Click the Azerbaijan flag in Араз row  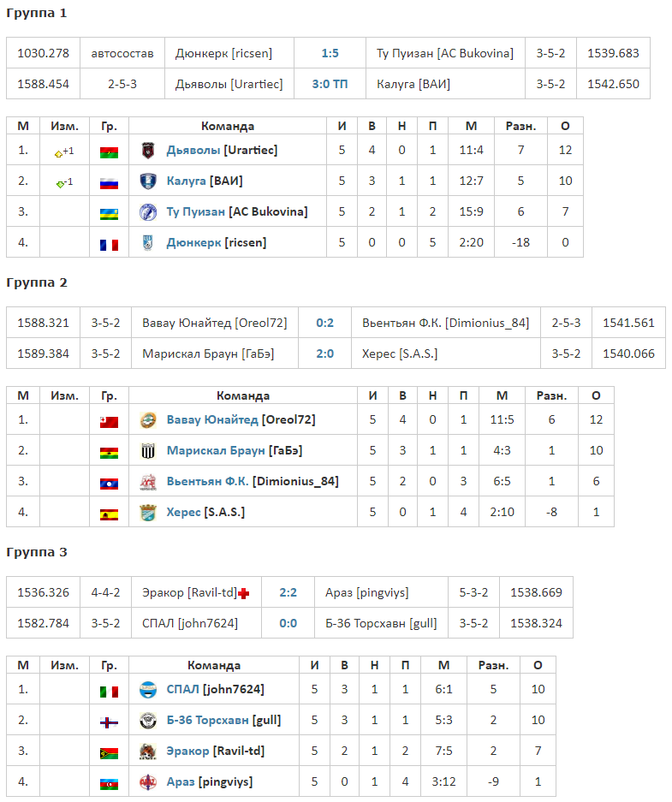[x=109, y=783]
